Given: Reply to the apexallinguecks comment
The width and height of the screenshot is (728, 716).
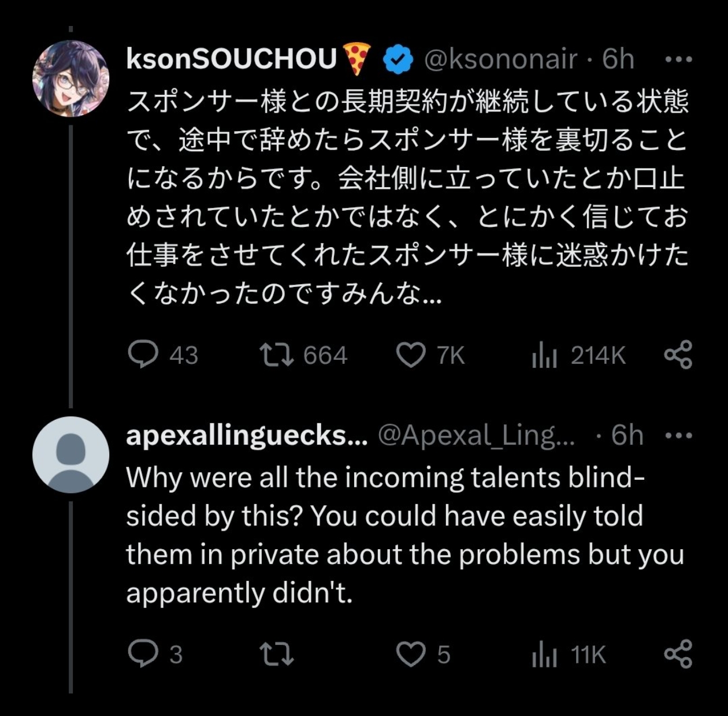Looking at the screenshot, I should point(143,654).
